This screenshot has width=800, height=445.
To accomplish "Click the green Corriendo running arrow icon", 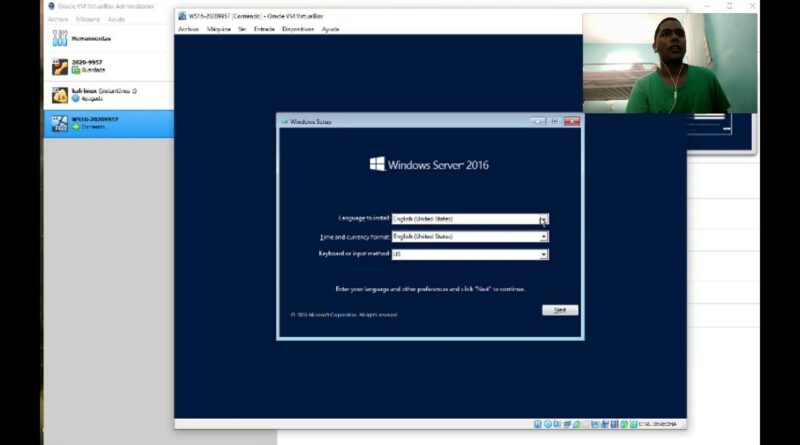I will coord(76,127).
